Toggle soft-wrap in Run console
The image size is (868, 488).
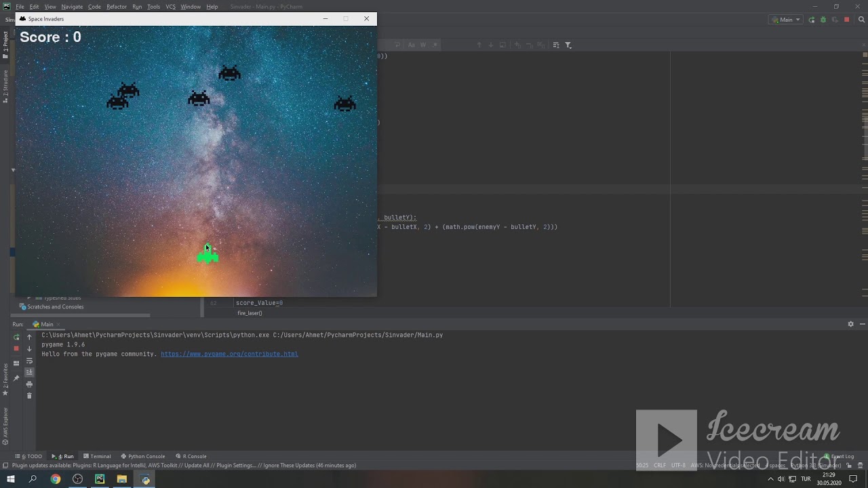click(x=29, y=361)
